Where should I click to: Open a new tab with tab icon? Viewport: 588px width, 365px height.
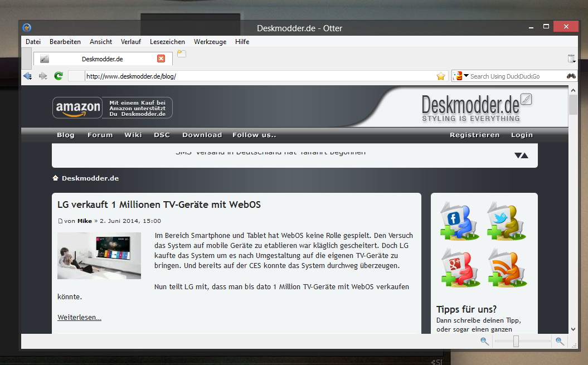pyautogui.click(x=182, y=53)
